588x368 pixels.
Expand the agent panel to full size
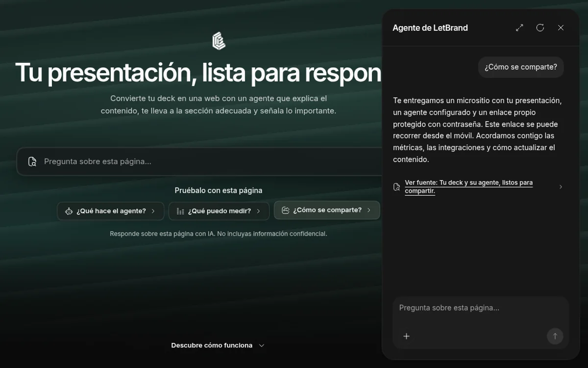point(519,27)
